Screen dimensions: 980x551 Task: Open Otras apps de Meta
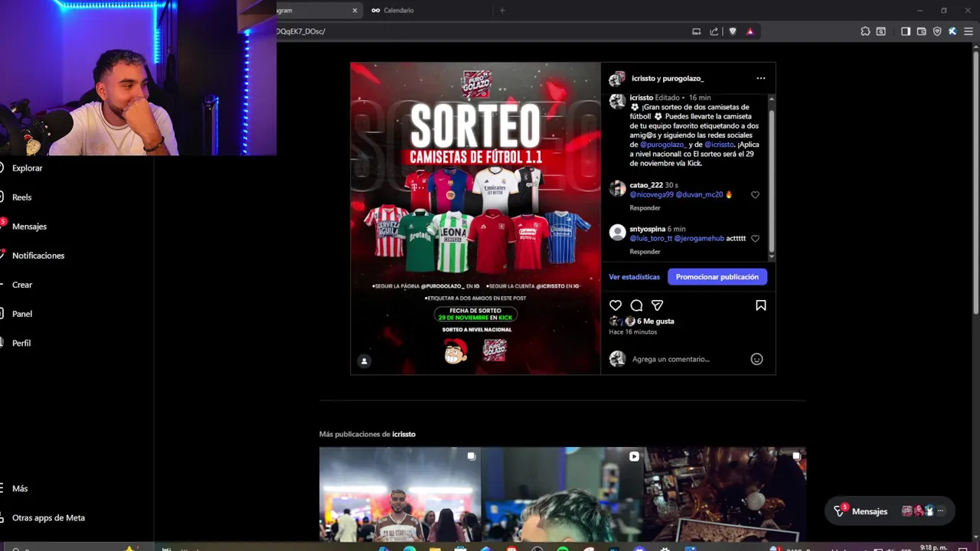(48, 517)
